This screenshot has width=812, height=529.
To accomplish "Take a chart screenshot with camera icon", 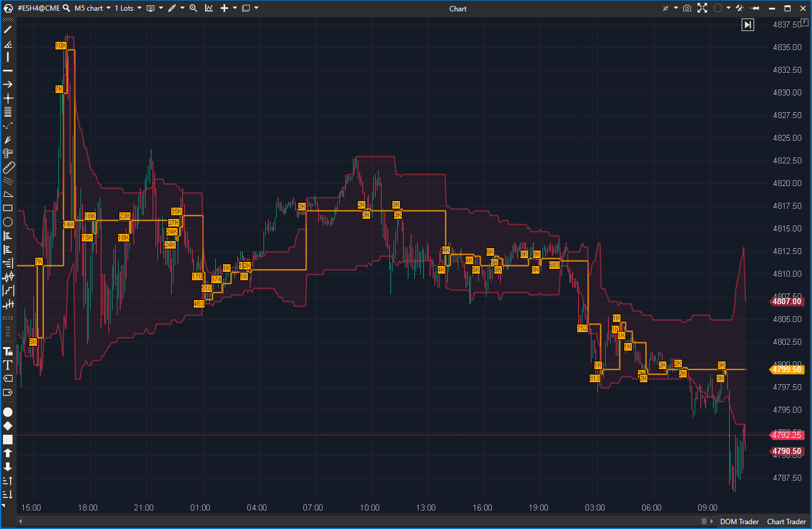I will tap(687, 8).
